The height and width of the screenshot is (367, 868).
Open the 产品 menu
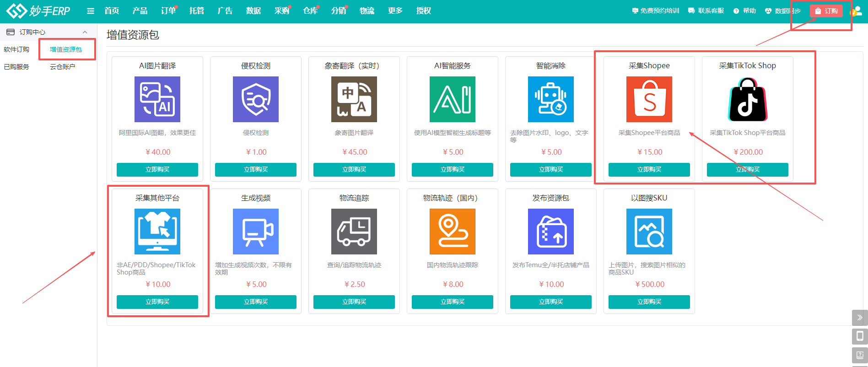pyautogui.click(x=140, y=11)
